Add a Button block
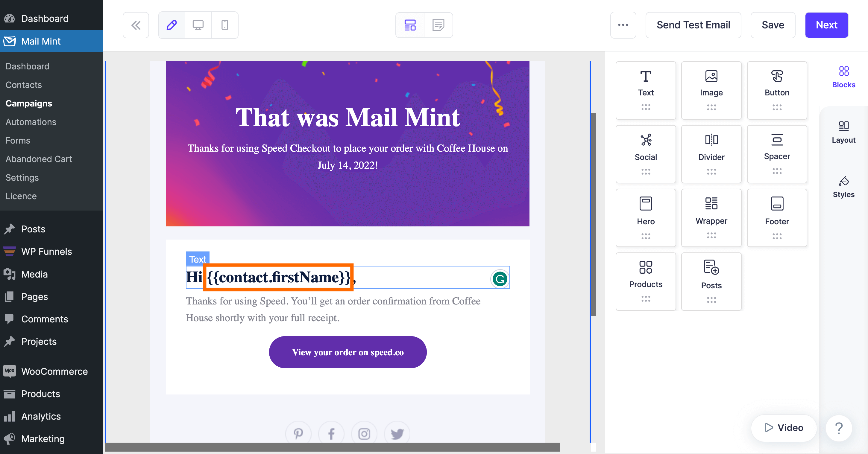This screenshot has height=454, width=868. click(x=777, y=90)
